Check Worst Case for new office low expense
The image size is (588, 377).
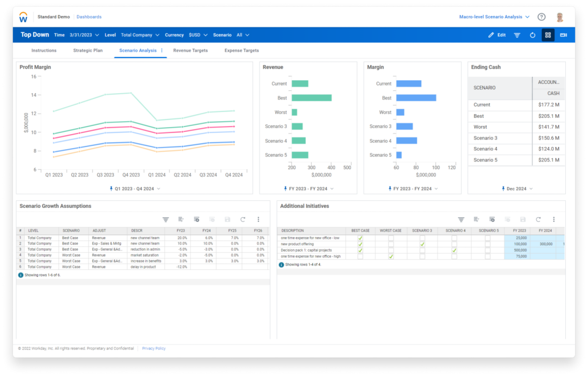pos(391,238)
